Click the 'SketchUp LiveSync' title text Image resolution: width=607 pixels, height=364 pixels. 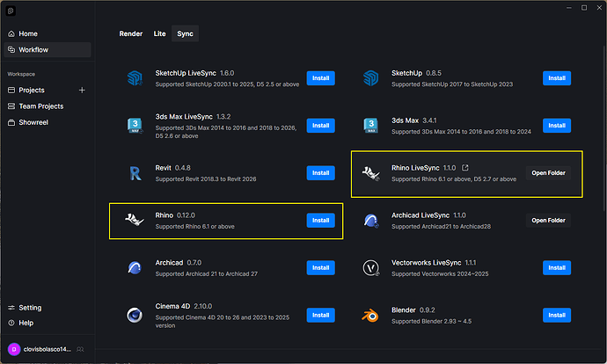coord(186,73)
